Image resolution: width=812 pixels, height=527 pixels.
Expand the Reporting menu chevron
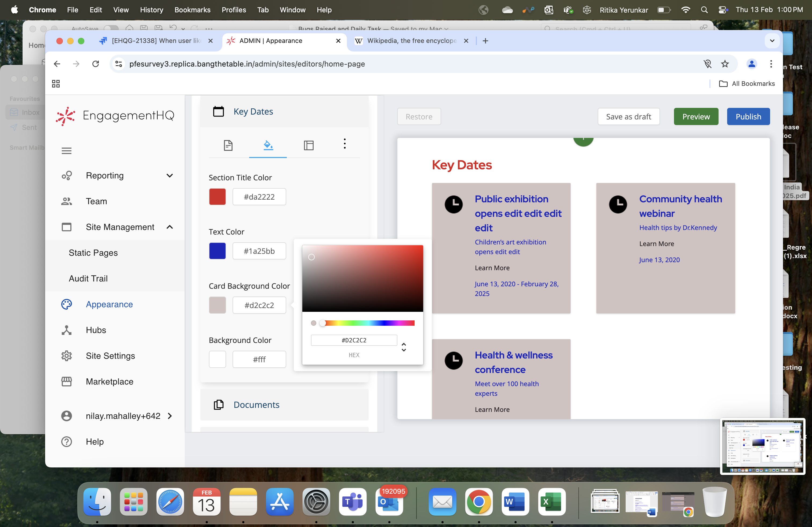(x=169, y=175)
